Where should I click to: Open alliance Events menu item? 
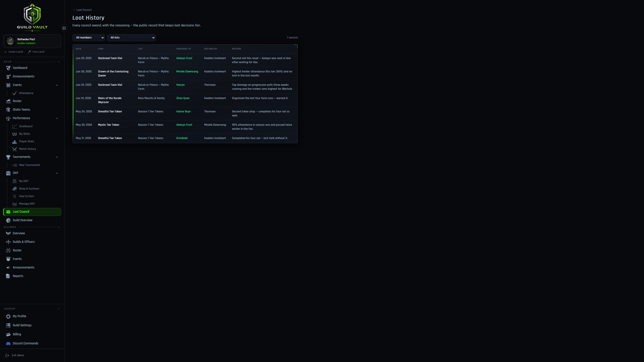pos(32,259)
